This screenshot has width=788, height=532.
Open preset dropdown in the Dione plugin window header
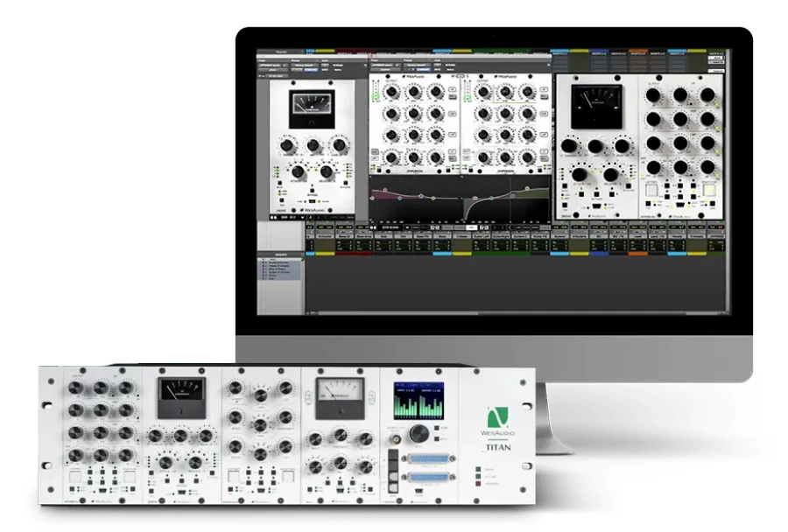tap(305, 66)
